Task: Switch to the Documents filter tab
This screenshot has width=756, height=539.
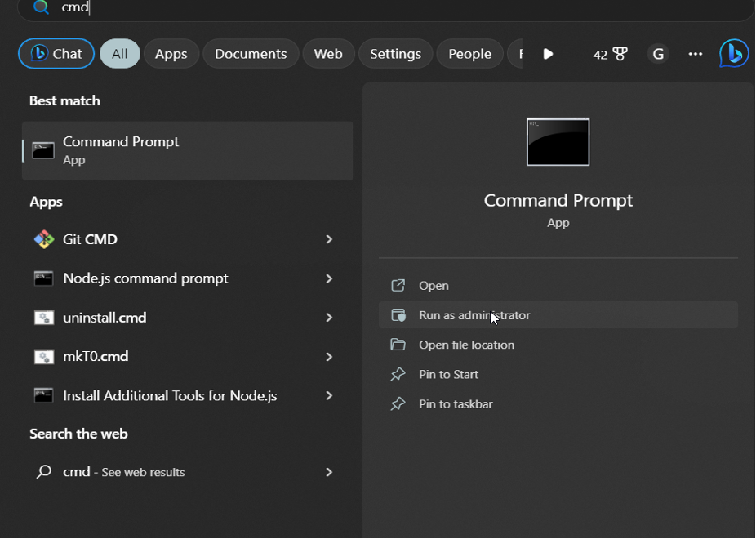Action: (x=251, y=54)
